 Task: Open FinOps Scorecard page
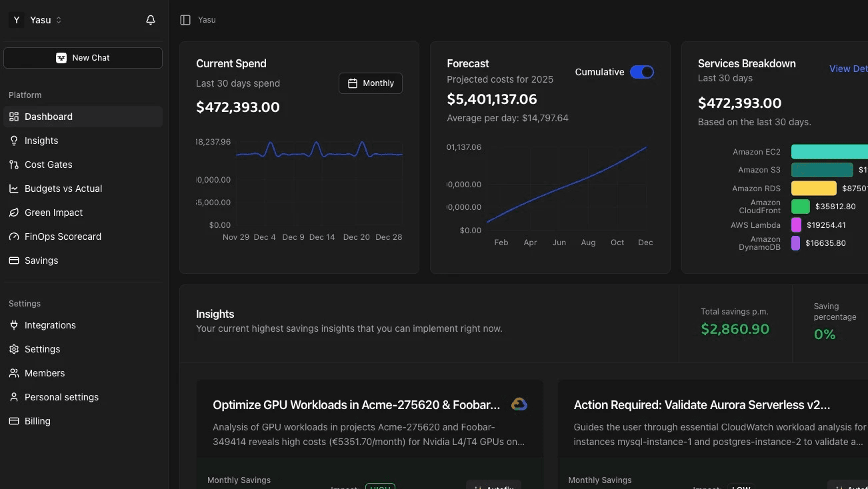83,237
